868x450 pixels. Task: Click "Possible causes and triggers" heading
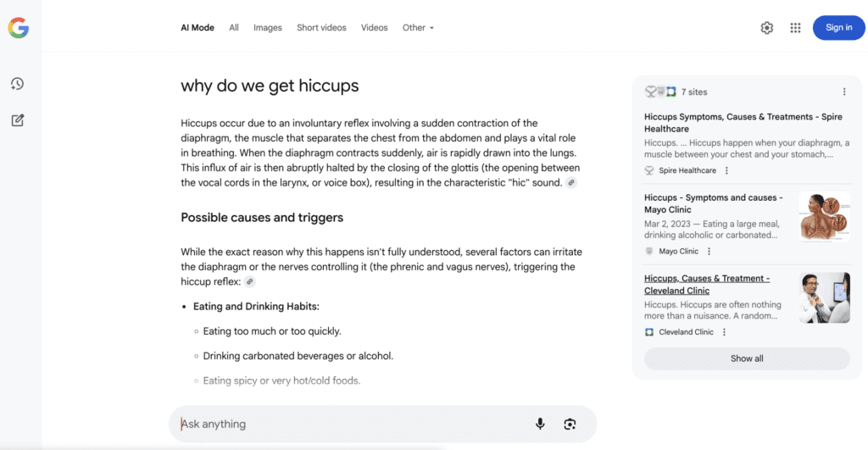click(x=262, y=218)
